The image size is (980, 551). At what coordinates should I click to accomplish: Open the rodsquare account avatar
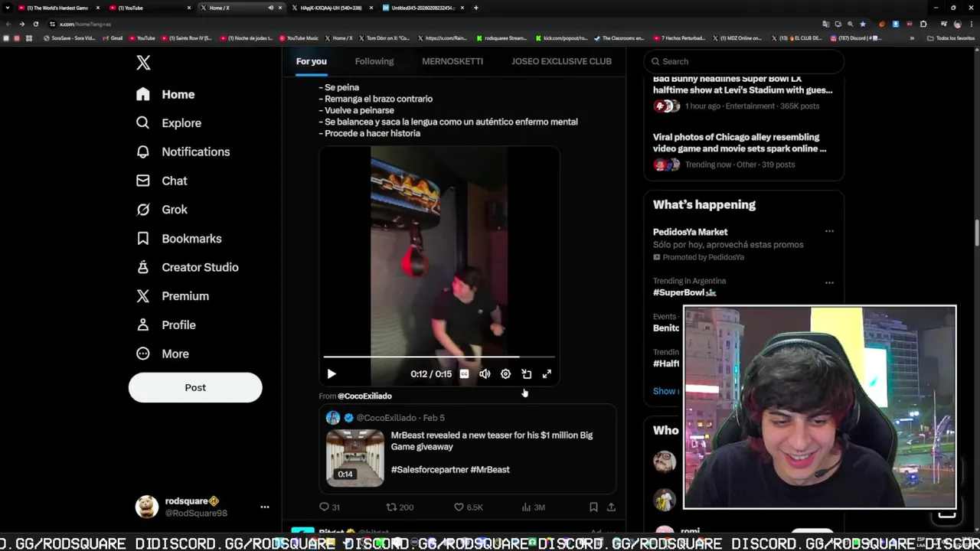click(147, 507)
